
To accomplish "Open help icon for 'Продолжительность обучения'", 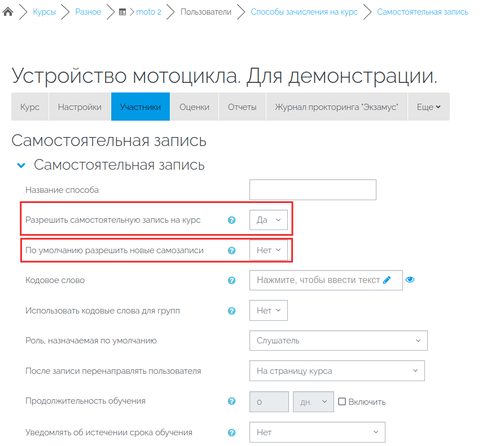I will tap(232, 401).
